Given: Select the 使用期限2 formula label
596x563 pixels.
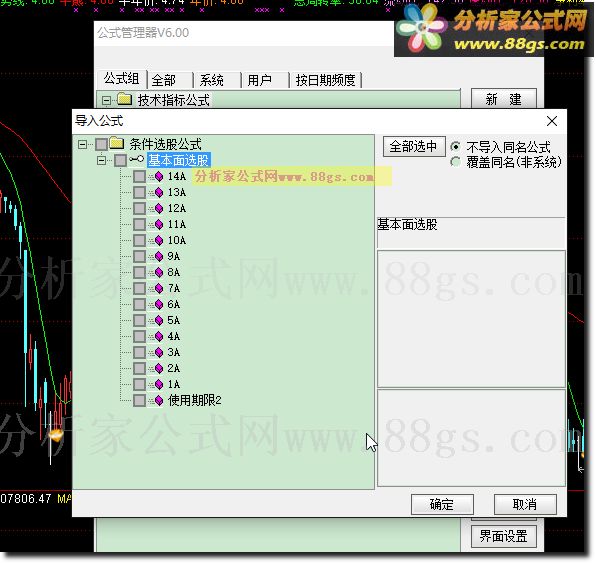Looking at the screenshot, I should (195, 400).
